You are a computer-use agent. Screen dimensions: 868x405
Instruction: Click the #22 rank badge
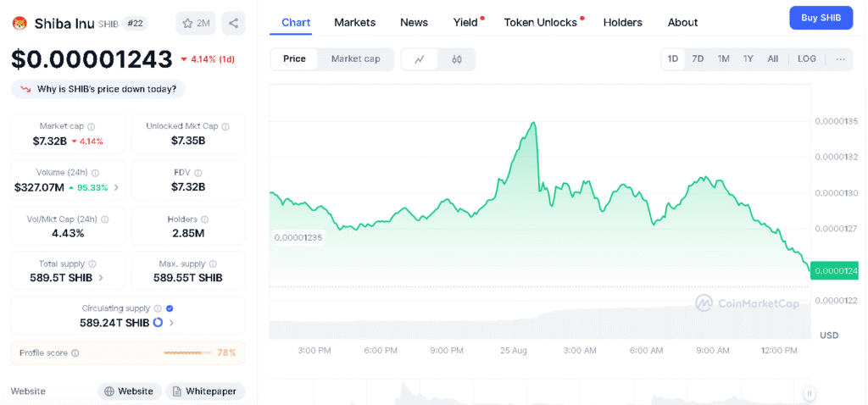[x=135, y=23]
